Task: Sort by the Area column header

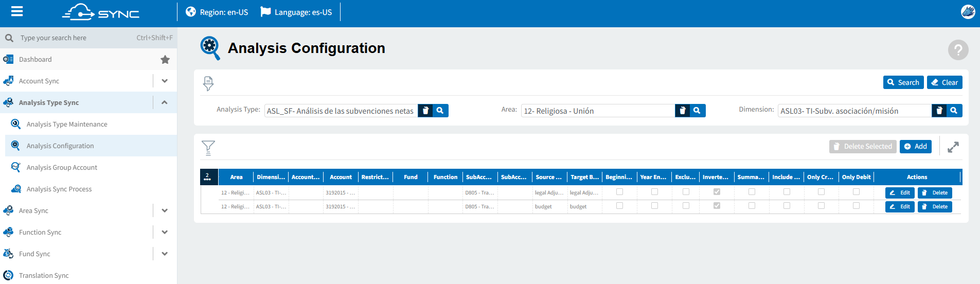Action: (x=236, y=177)
